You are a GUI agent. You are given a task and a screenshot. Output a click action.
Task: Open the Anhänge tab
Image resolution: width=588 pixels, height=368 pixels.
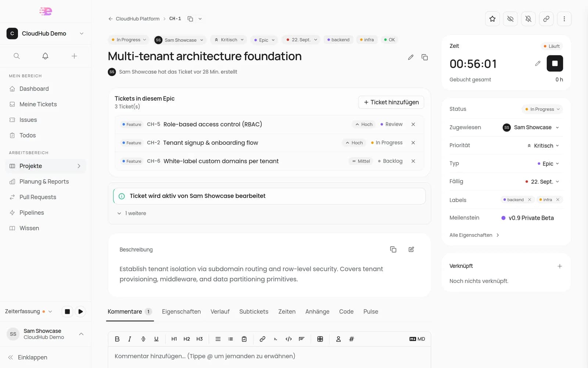[x=317, y=312]
